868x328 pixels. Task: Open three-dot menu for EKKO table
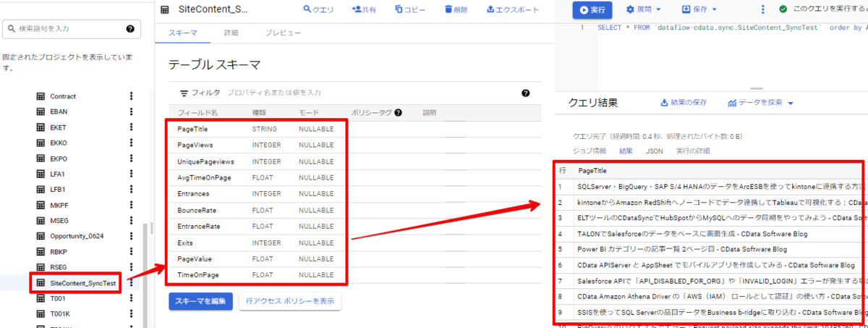click(131, 143)
